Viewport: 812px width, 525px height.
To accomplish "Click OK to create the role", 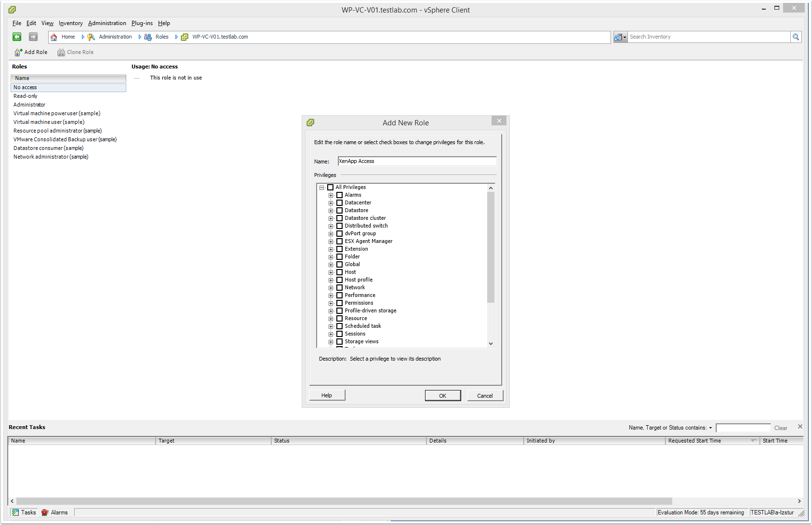I will [x=443, y=395].
